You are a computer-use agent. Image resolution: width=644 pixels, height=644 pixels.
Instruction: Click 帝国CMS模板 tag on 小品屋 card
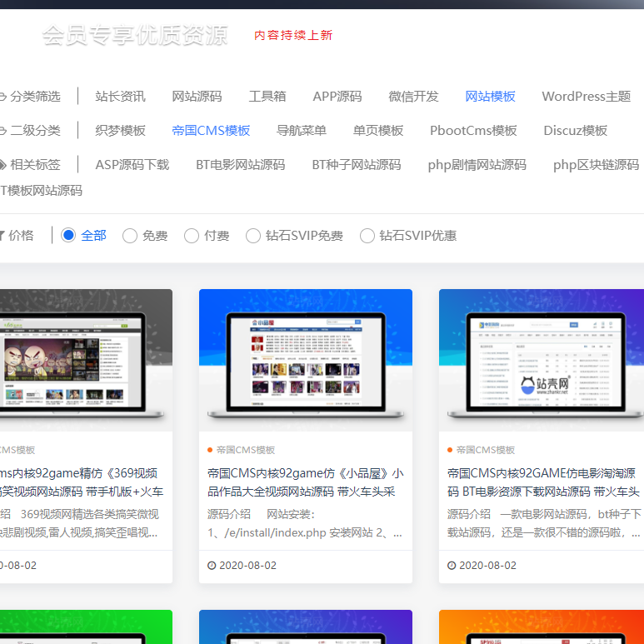tap(246, 450)
